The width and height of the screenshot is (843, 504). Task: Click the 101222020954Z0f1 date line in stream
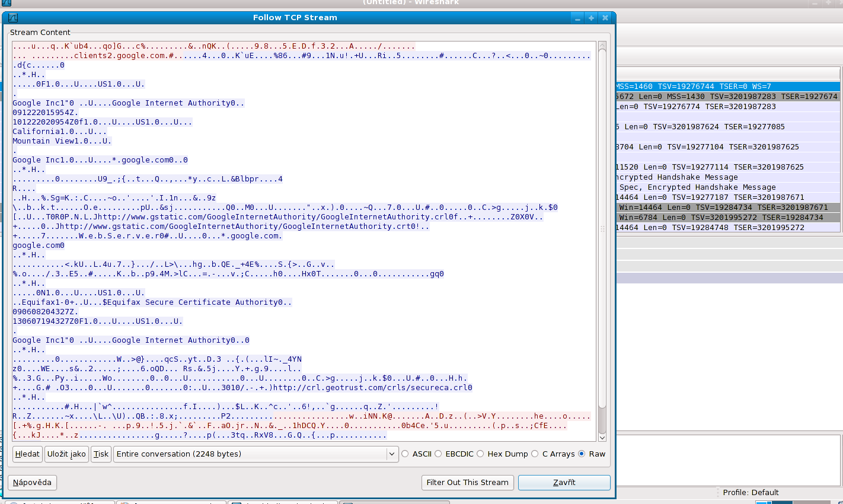point(103,122)
